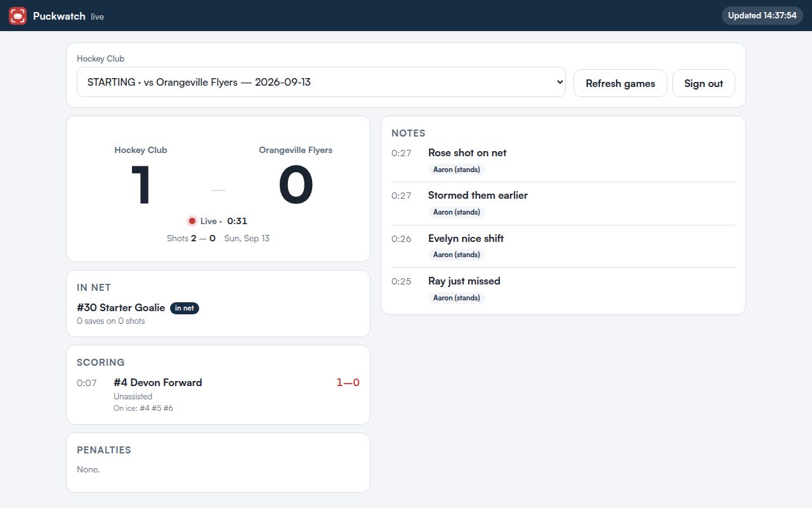Click the IN NET heading

[94, 288]
